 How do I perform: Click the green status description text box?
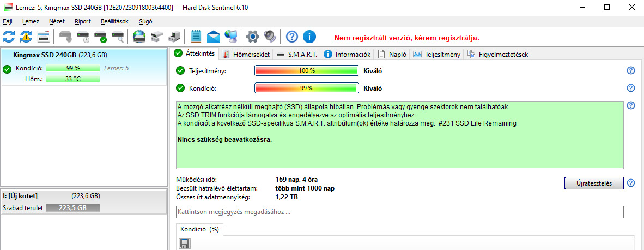point(399,135)
